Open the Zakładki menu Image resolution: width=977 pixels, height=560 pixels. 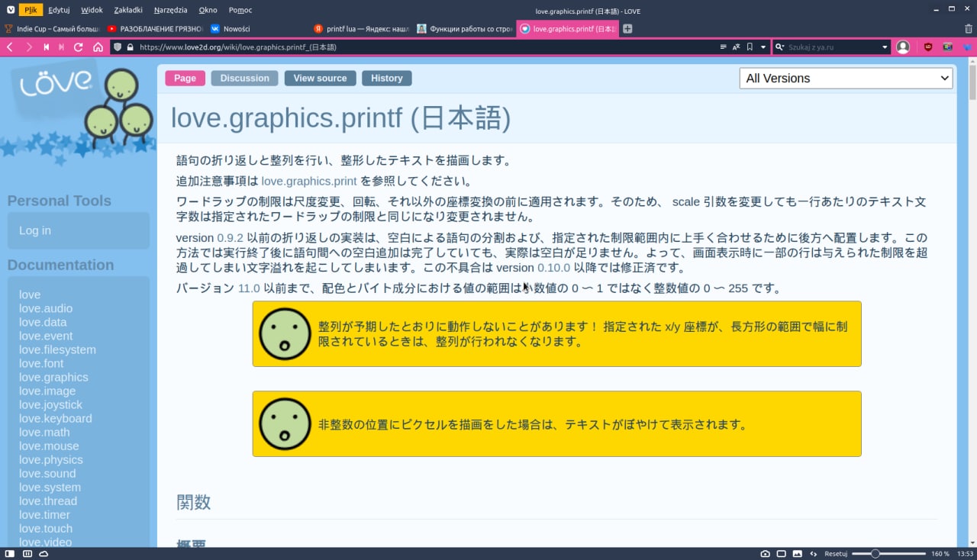[x=127, y=10]
